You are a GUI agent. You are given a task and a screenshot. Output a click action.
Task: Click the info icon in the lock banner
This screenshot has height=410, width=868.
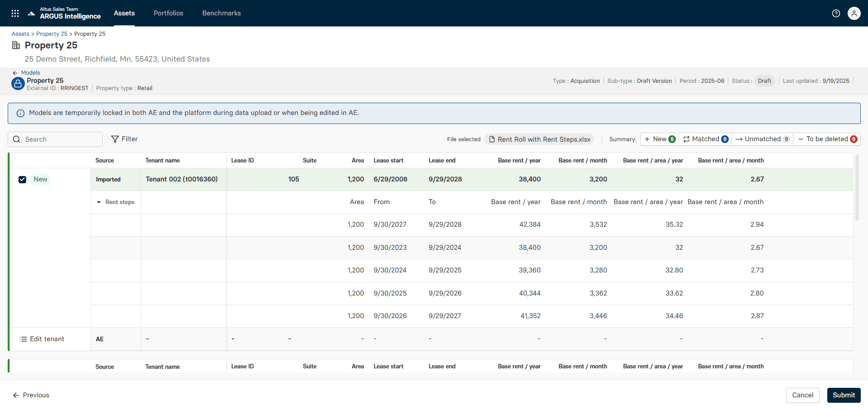tap(20, 113)
